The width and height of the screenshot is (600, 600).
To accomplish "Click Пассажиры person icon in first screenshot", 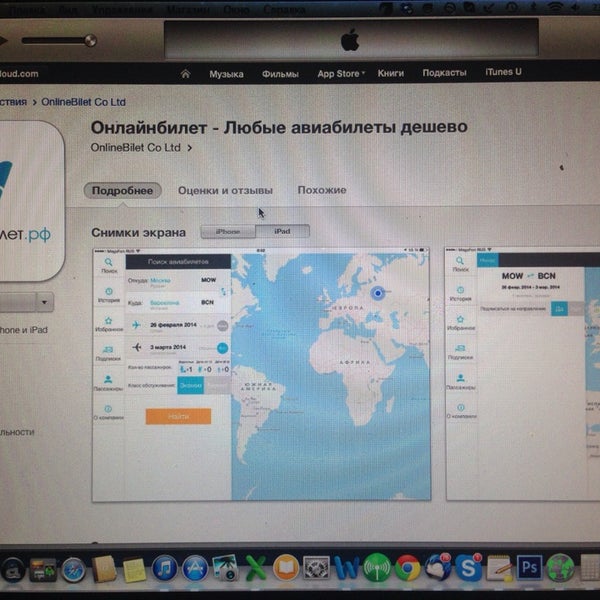I will [108, 379].
